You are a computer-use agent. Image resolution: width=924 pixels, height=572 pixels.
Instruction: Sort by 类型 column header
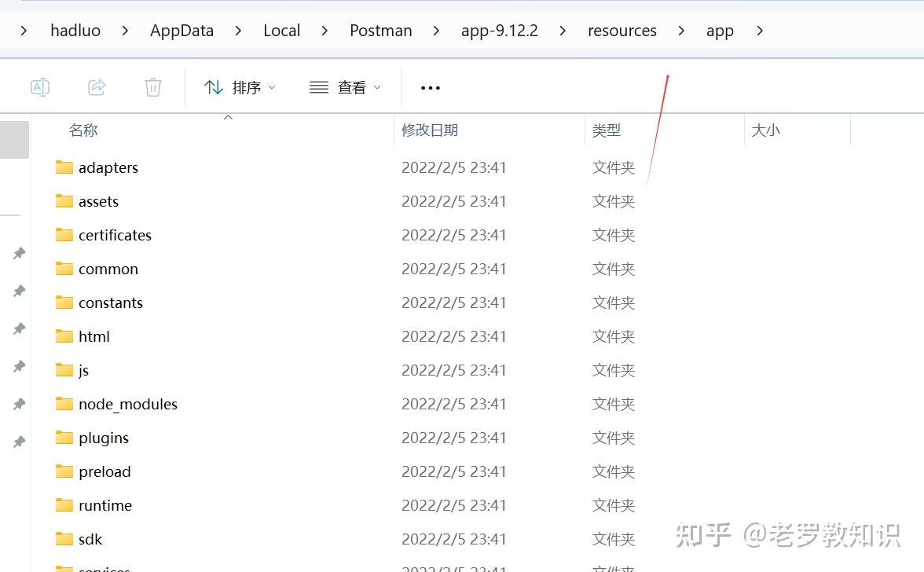coord(607,130)
